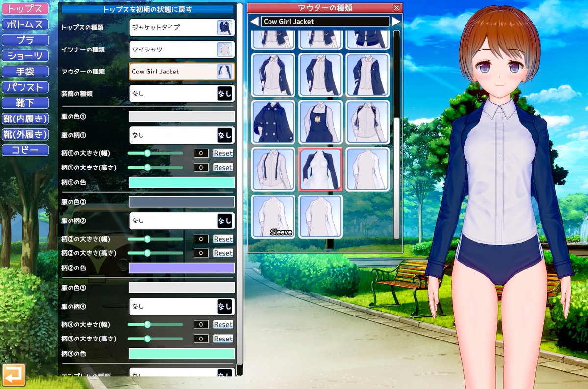This screenshot has height=389, width=588.
Task: Pick the 服の色② dark gray swatch
Action: tap(182, 202)
